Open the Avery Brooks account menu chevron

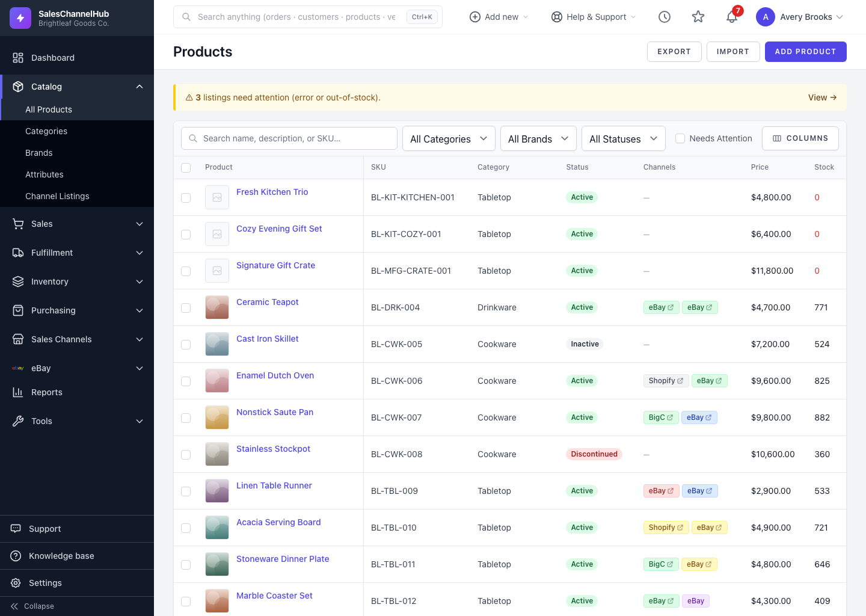point(840,17)
